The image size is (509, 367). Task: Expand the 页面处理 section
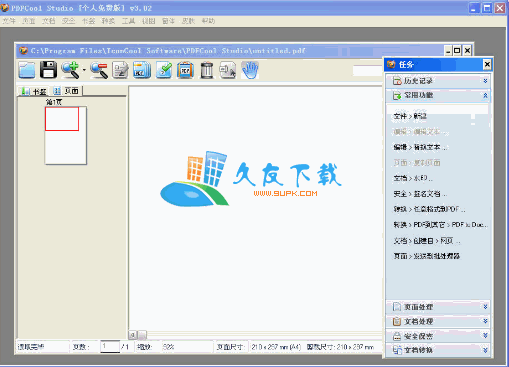(438, 307)
